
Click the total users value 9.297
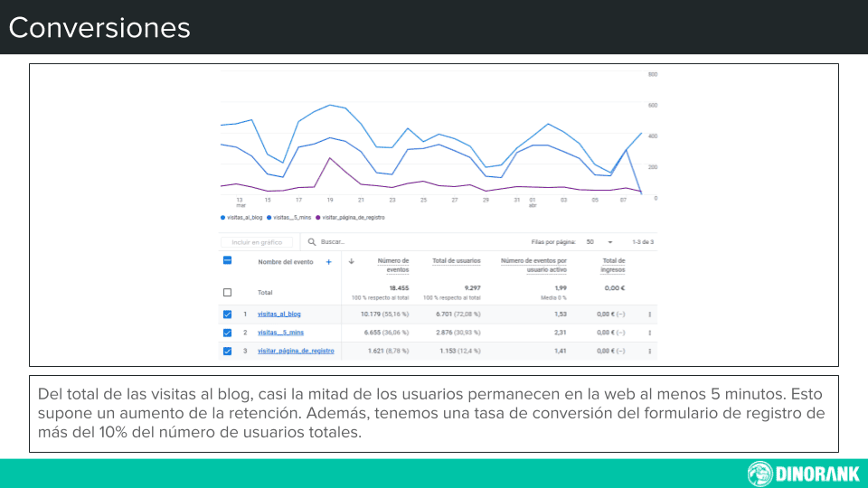[x=472, y=287]
